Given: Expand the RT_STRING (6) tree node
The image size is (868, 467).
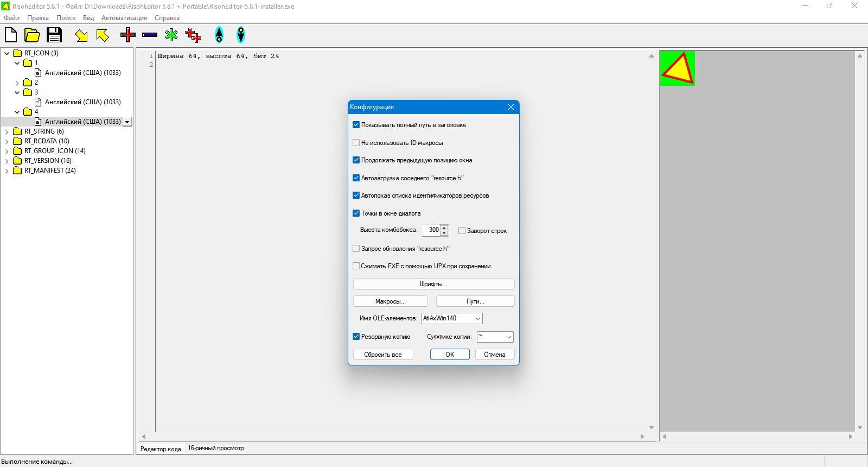Looking at the screenshot, I should (x=7, y=131).
